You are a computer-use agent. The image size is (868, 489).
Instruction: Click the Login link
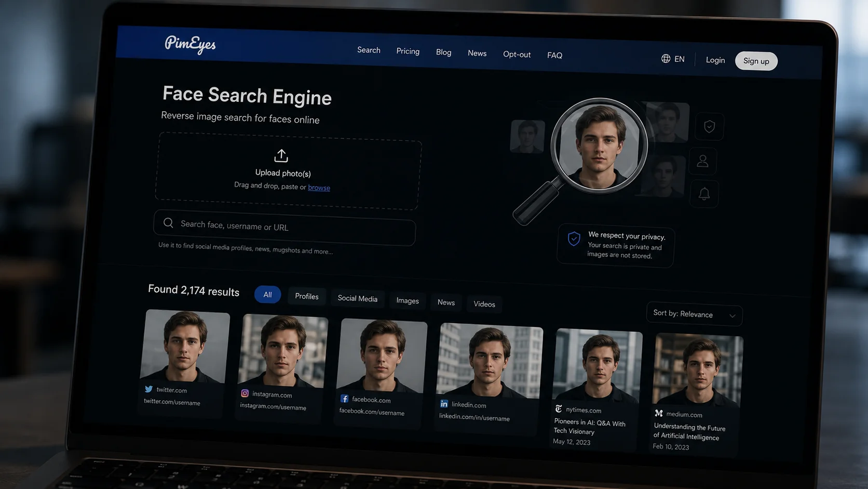(715, 60)
